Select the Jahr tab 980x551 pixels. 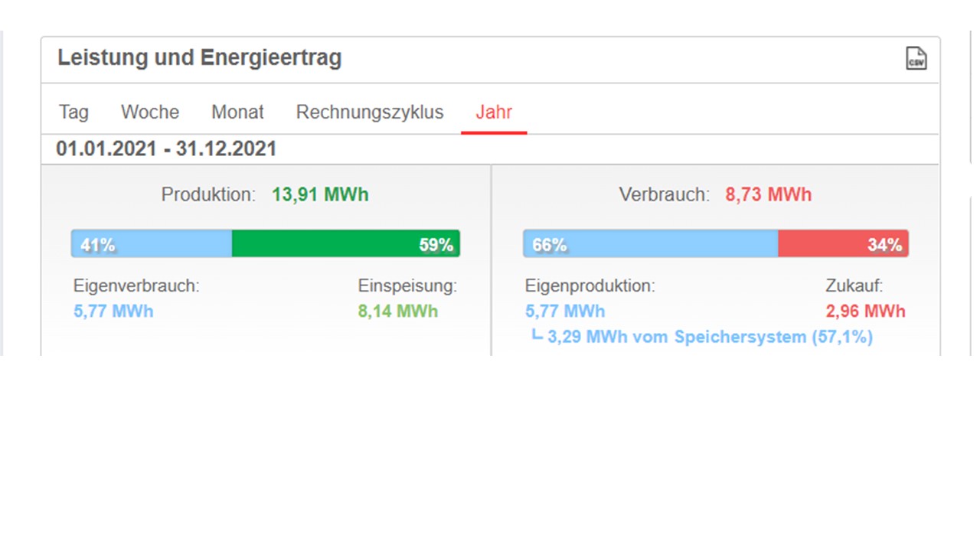point(494,112)
